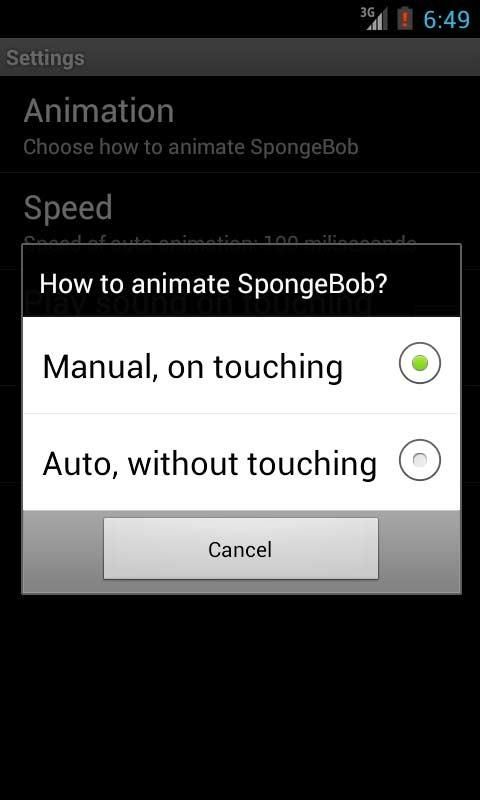Tap Choose how to animate SpongeBob description

pyautogui.click(x=191, y=147)
